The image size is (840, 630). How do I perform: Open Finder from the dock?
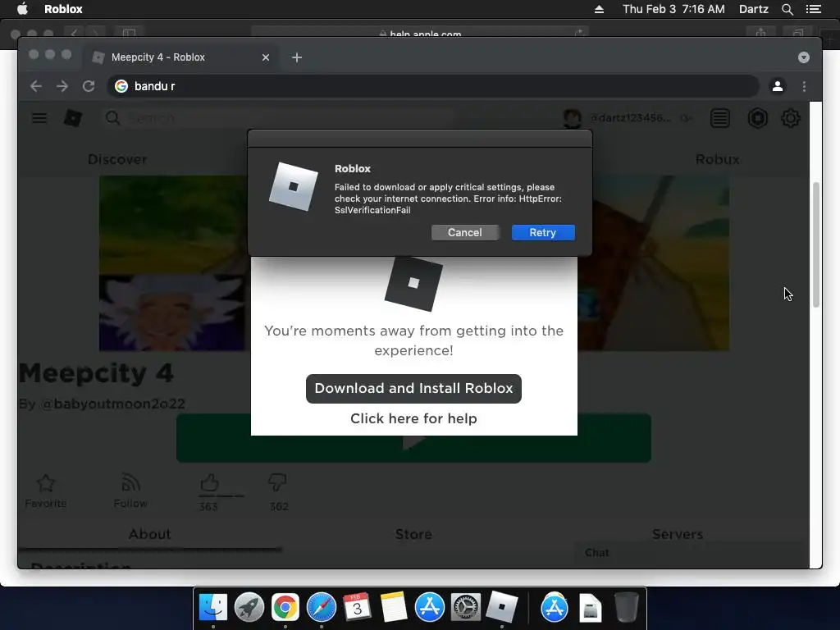tap(213, 607)
